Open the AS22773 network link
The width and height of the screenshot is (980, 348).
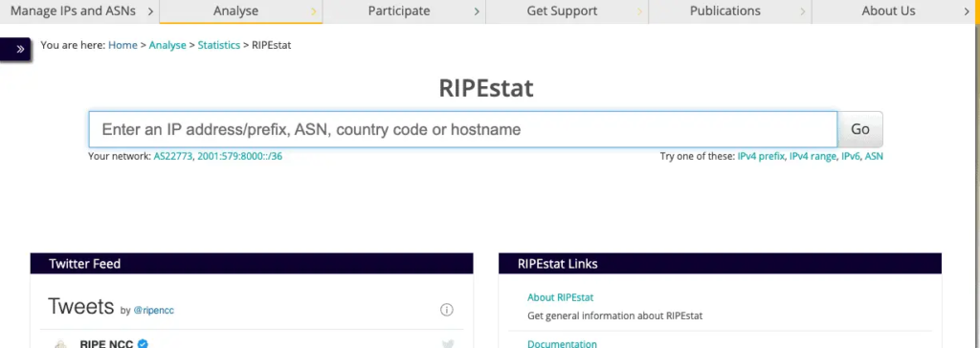(x=173, y=156)
